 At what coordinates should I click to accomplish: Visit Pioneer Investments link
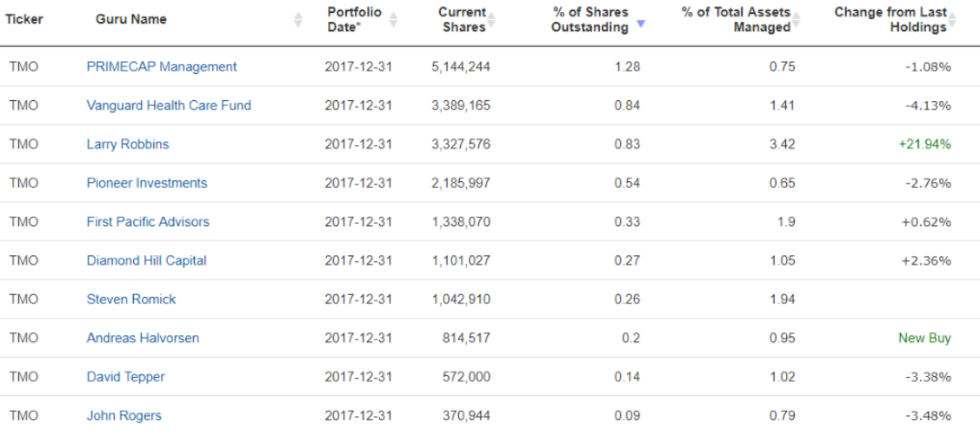(x=147, y=183)
